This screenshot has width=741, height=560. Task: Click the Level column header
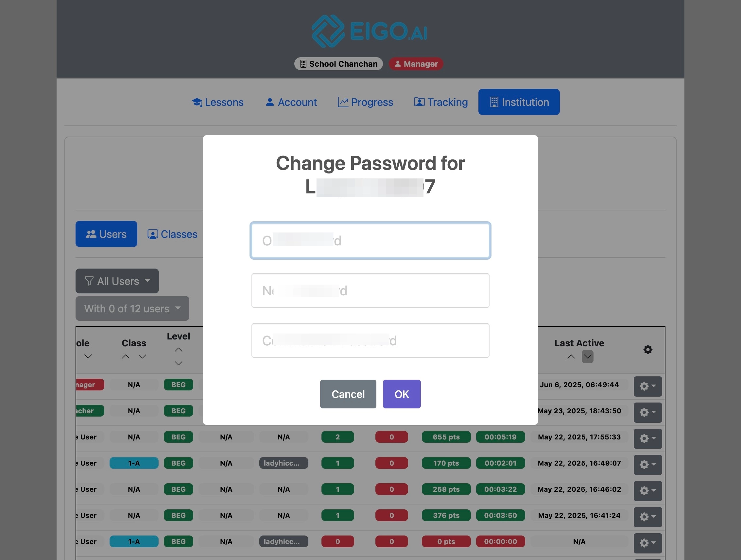coord(179,336)
